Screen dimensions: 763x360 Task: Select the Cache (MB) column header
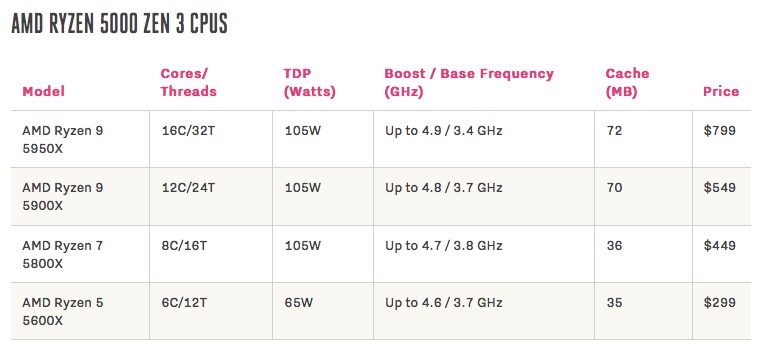(627, 82)
